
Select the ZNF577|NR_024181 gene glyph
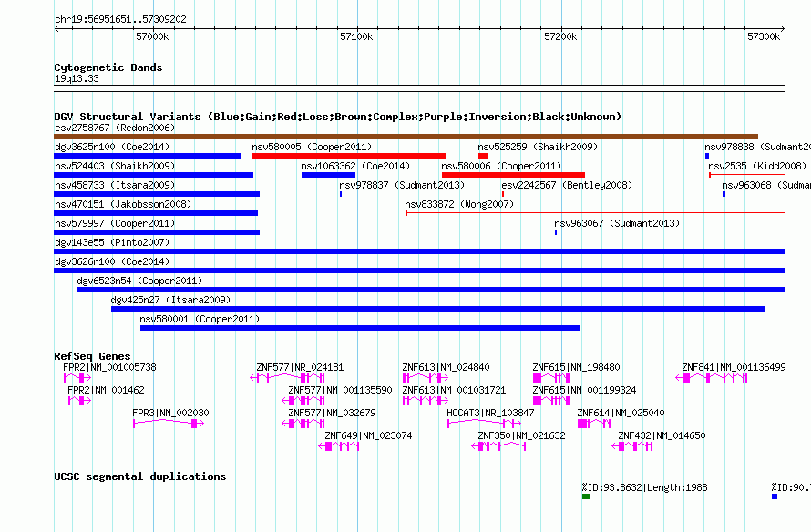[x=288, y=378]
